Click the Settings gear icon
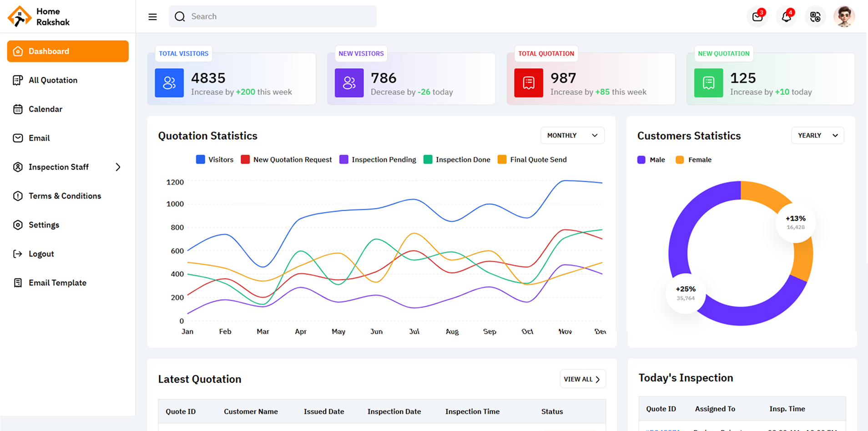The height and width of the screenshot is (431, 868). 18,225
